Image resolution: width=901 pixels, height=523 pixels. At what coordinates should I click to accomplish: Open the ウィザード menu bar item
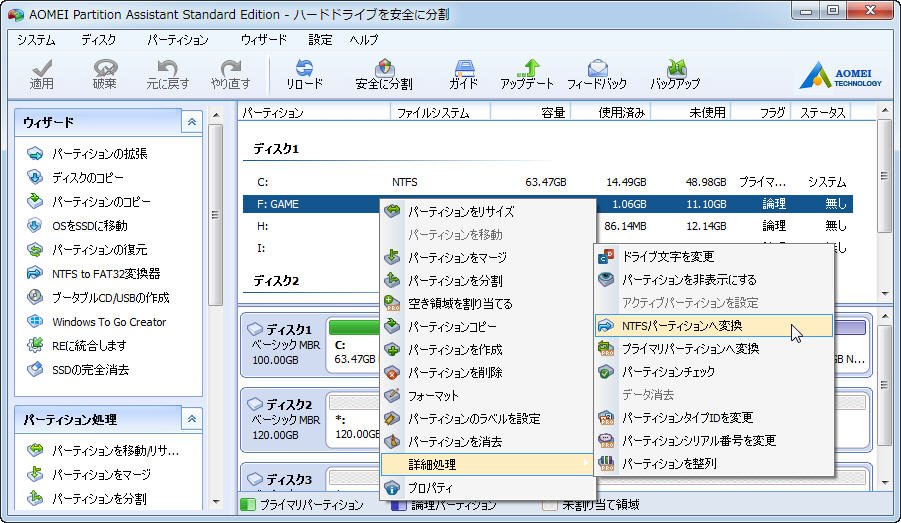coord(264,40)
